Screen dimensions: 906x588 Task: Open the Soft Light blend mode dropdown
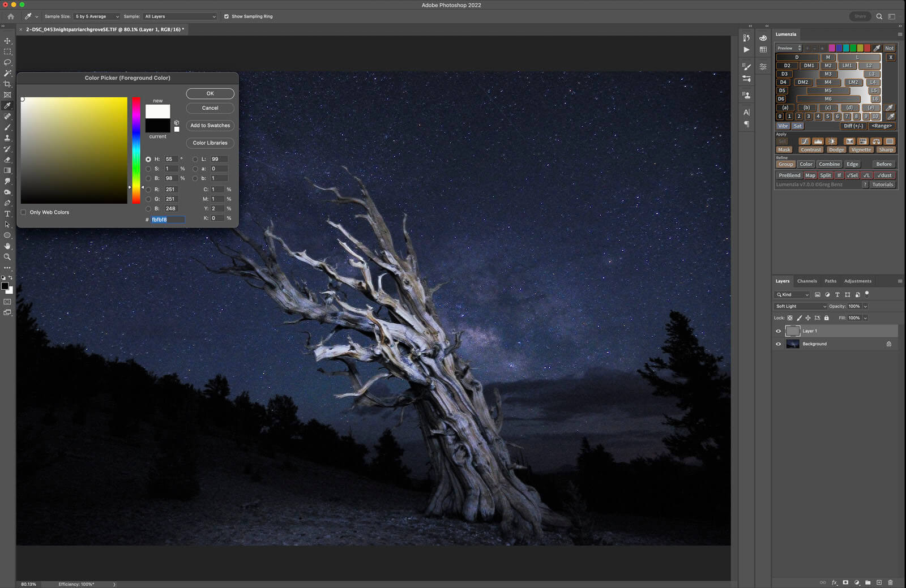[x=801, y=306]
